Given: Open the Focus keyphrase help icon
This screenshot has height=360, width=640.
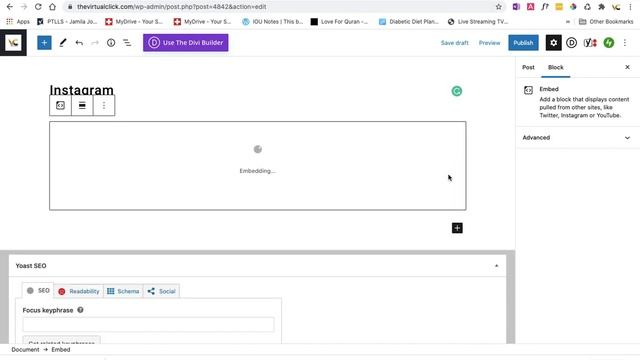Looking at the screenshot, I should pos(80,310).
